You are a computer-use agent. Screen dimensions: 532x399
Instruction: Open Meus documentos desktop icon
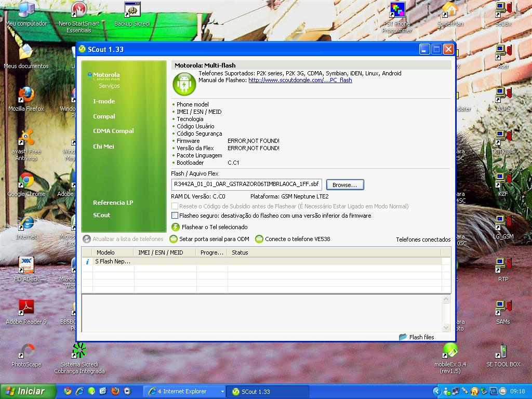[x=26, y=56]
